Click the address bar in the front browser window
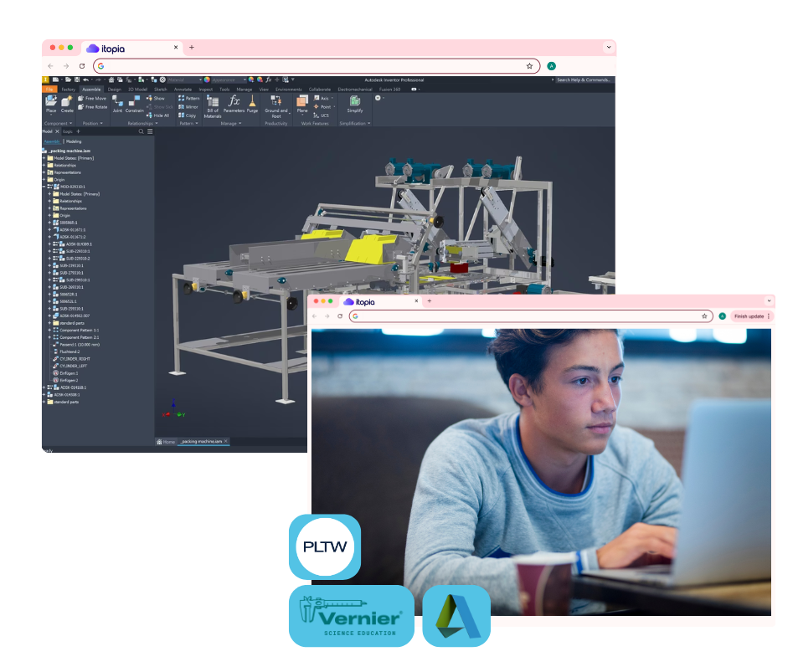Viewport: 798px width, 672px height. tap(530, 316)
